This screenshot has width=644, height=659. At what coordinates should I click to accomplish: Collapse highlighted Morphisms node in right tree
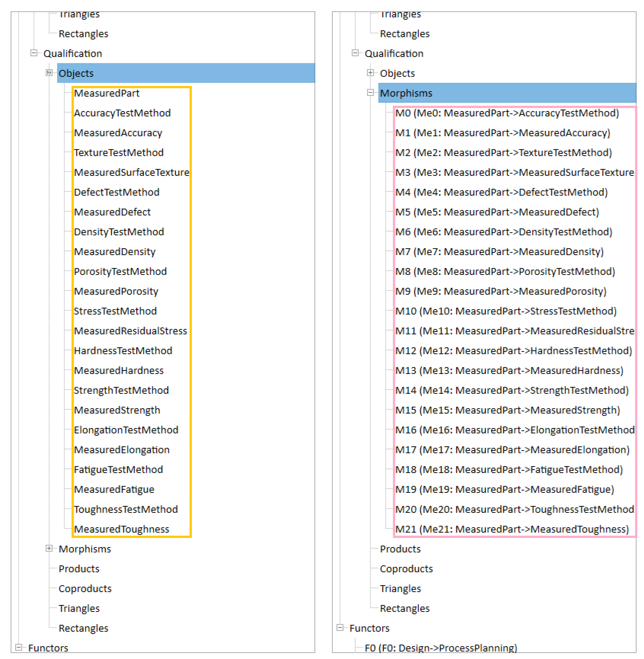[370, 93]
